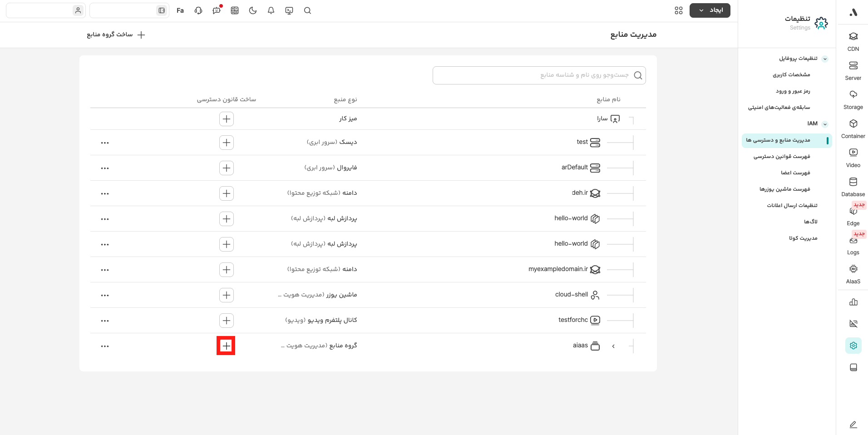This screenshot has height=435, width=868.
Task: Open the AIaaS service icon
Action: [x=853, y=273]
